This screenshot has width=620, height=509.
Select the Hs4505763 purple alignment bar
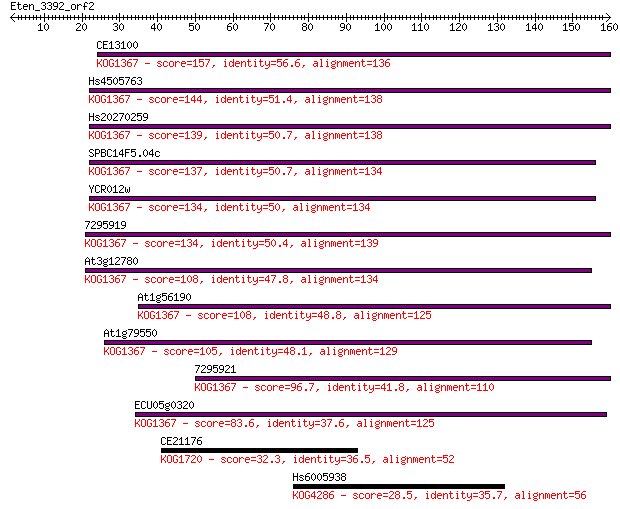[350, 91]
